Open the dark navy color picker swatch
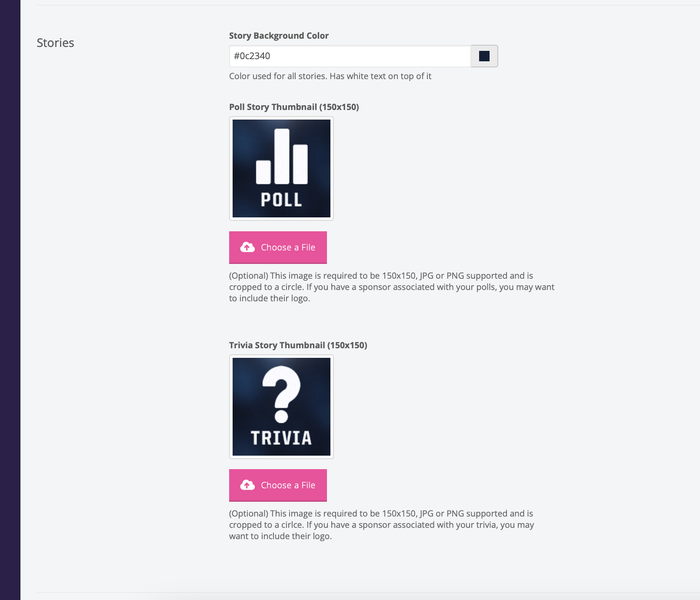 [x=484, y=56]
